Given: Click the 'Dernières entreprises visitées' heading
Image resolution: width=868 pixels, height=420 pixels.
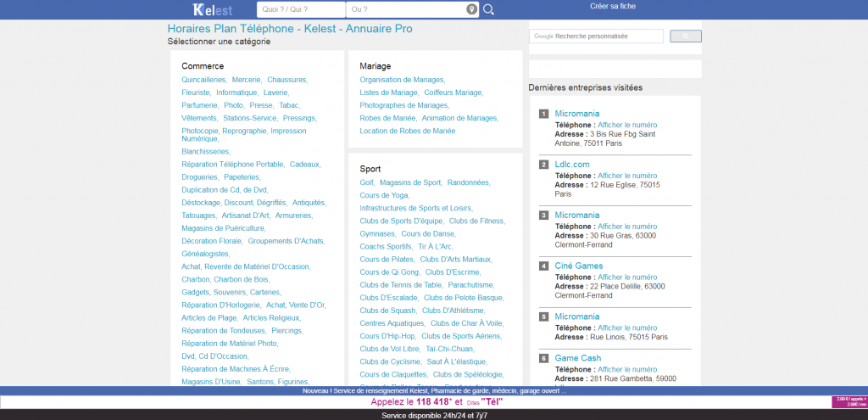Looking at the screenshot, I should pyautogui.click(x=586, y=87).
